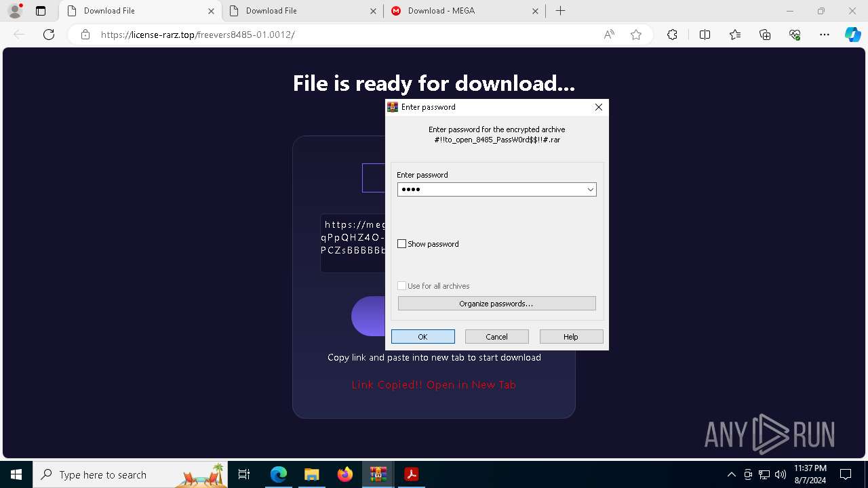Activate Read aloud icon in address bar
The width and height of the screenshot is (868, 488).
[x=609, y=35]
